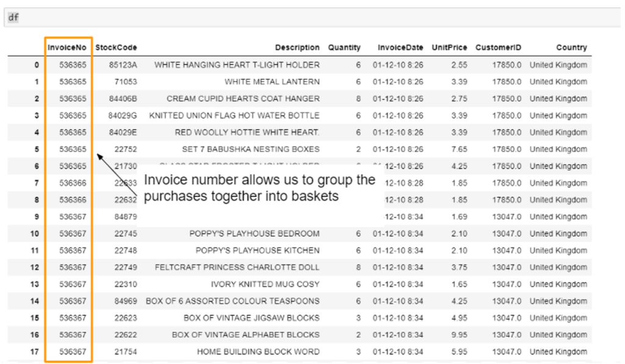Click the UnitPrice column header
This screenshot has height=364, width=625.
pyautogui.click(x=449, y=48)
